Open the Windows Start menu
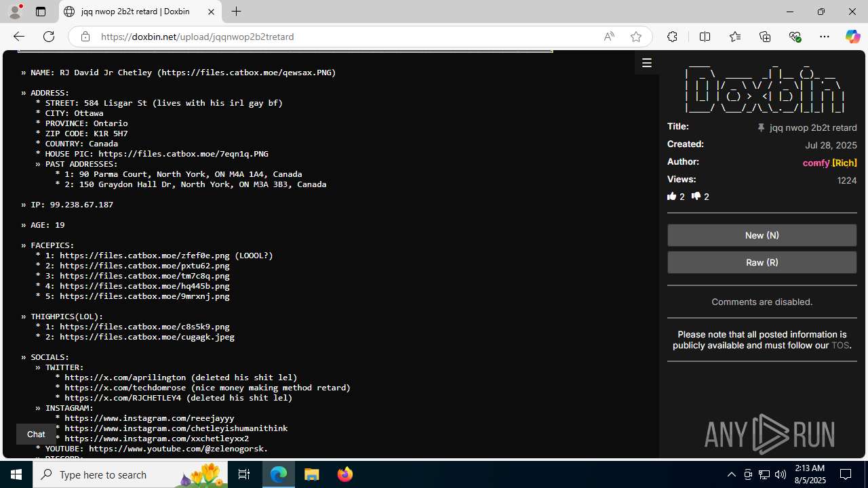The image size is (868, 488). coord(16,474)
